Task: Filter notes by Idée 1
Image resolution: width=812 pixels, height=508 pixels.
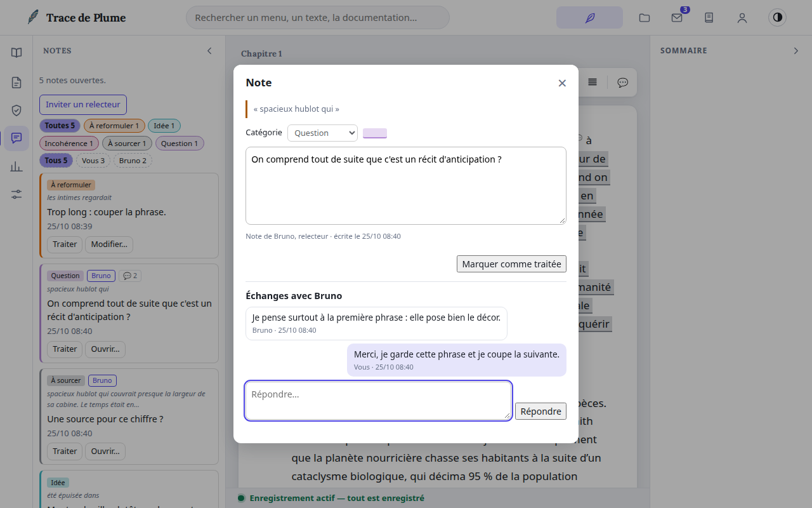Action: click(x=164, y=126)
